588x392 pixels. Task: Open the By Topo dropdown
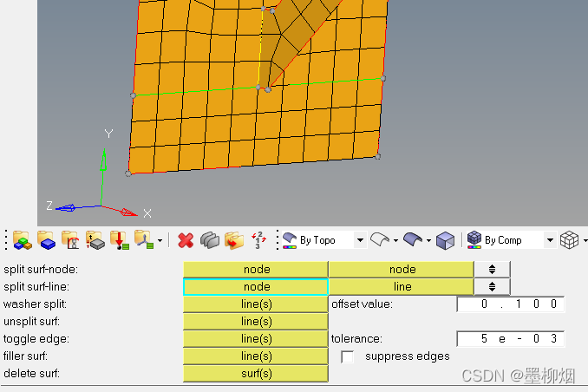pyautogui.click(x=360, y=240)
